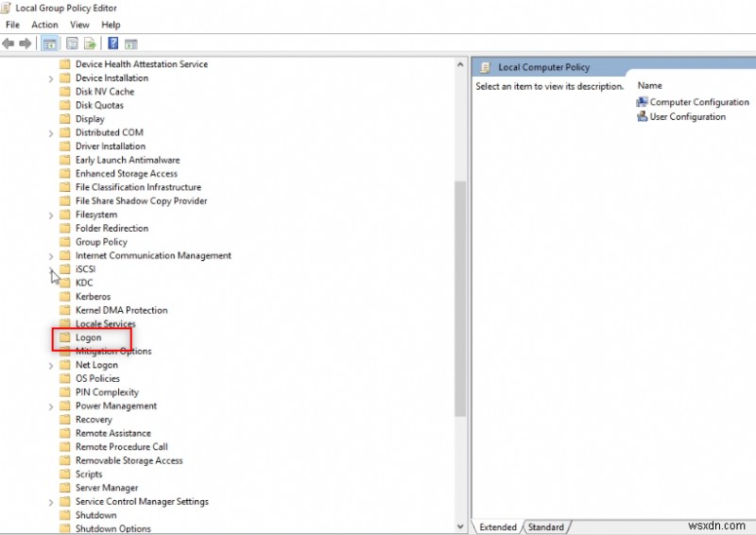756x535 pixels.
Task: Expand the Net Logon node
Action: 51,365
